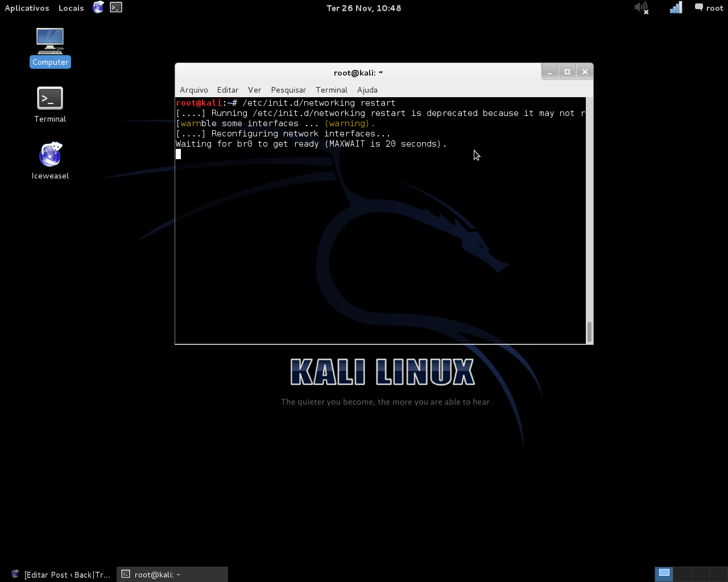This screenshot has width=728, height=582.
Task: Open the Arquivo menu in terminal
Action: coord(194,90)
